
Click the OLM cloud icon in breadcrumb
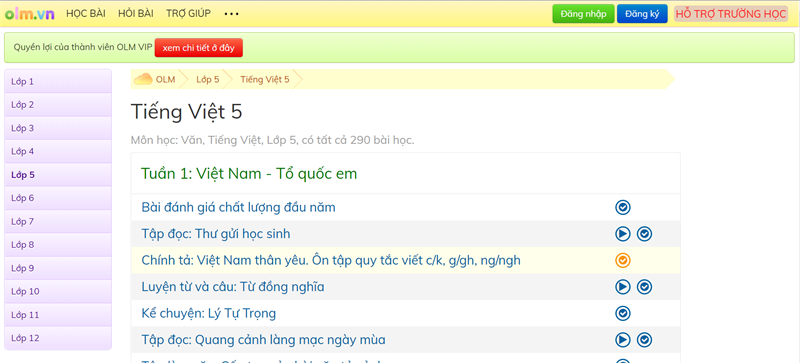143,79
